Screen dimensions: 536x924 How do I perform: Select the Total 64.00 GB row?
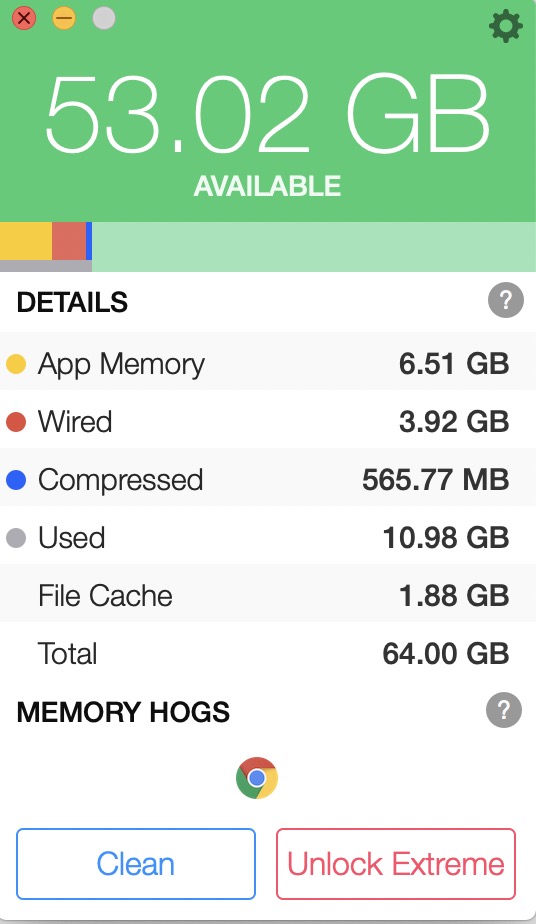(x=268, y=653)
